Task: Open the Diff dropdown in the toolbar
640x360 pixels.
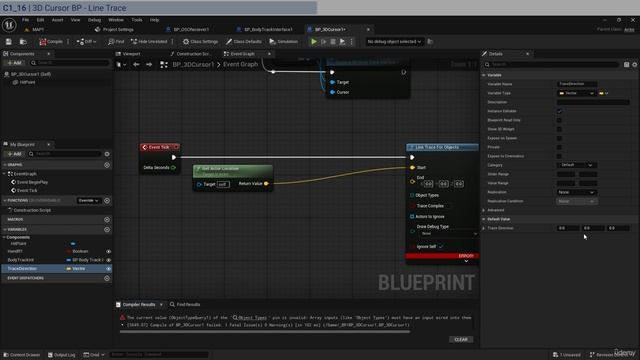Action: (87, 42)
